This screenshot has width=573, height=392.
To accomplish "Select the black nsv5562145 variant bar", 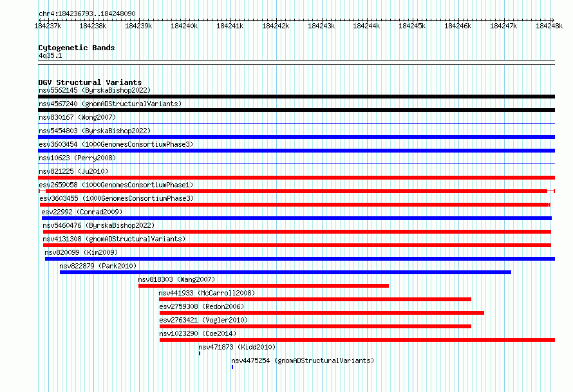I will 296,97.
